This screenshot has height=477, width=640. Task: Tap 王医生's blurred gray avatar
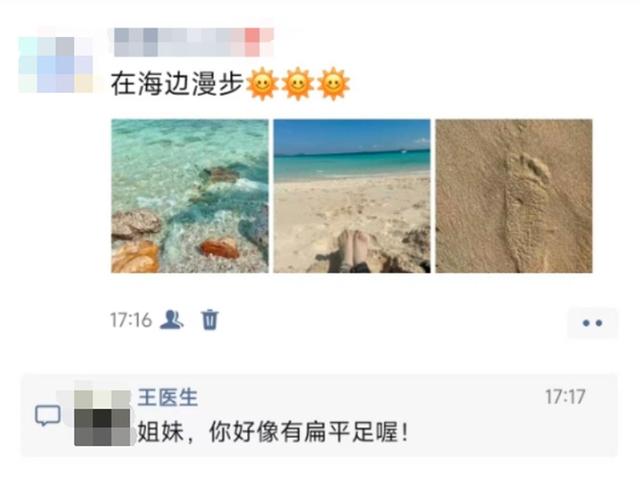(x=102, y=417)
